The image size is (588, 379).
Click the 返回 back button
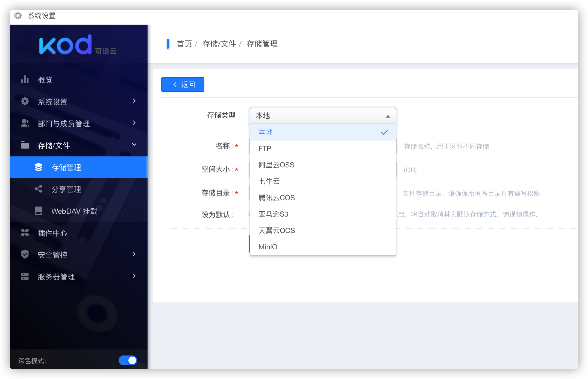pos(183,84)
